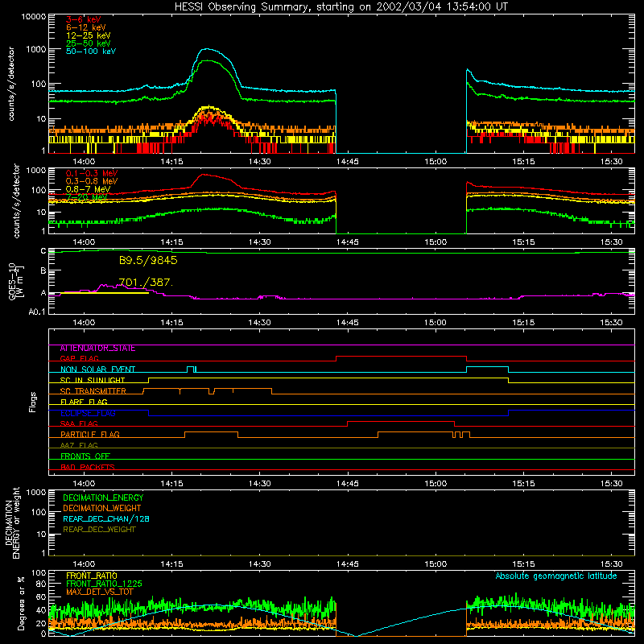The image size is (644, 644).
Task: Click the 15:30 tick label under the GOES-10 panel
Action: point(612,323)
